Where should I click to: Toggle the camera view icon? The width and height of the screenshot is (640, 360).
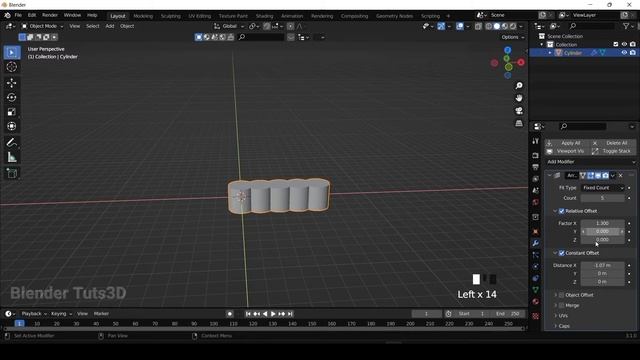[x=519, y=111]
